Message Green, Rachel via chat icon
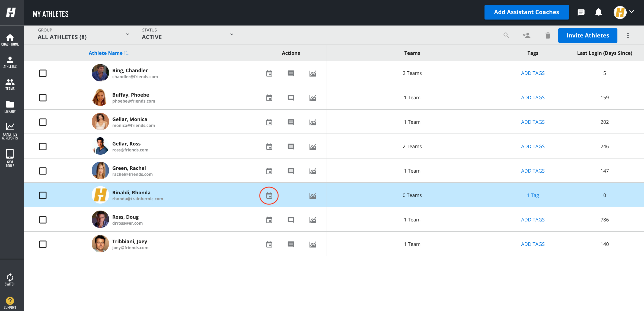The width and height of the screenshot is (644, 311). coord(291,171)
